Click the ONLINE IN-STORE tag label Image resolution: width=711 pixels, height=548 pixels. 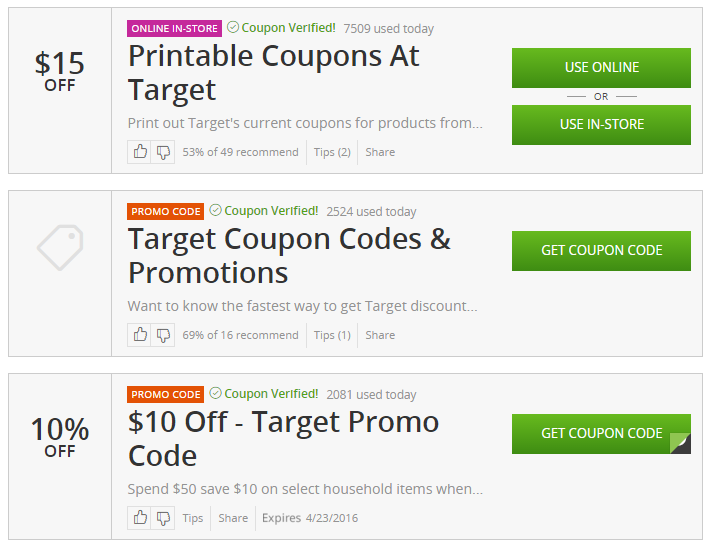174,29
